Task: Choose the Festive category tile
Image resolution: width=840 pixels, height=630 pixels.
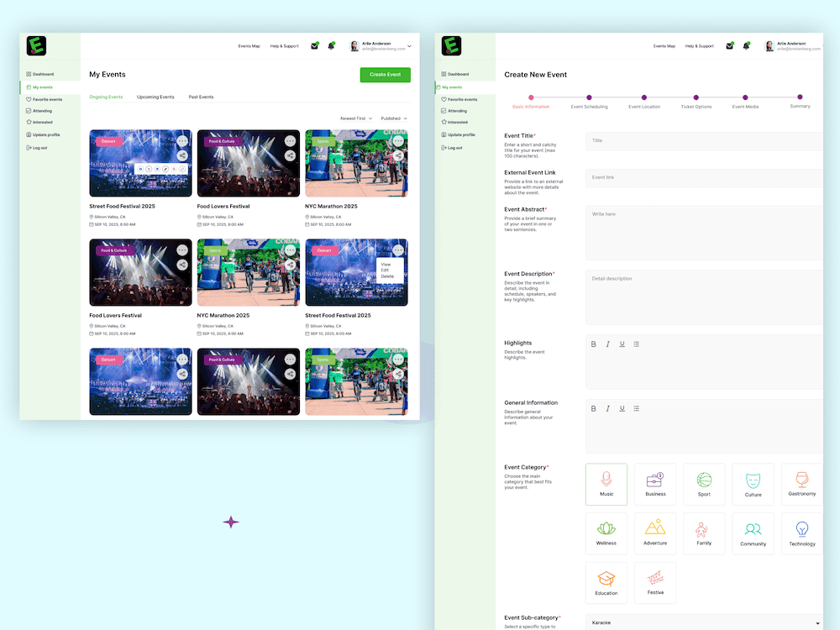Action: point(655,583)
